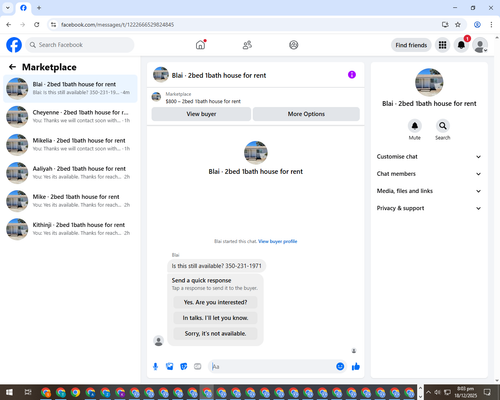The width and height of the screenshot is (500, 400).
Task: Open the emoji picker in message box
Action: pos(340,366)
